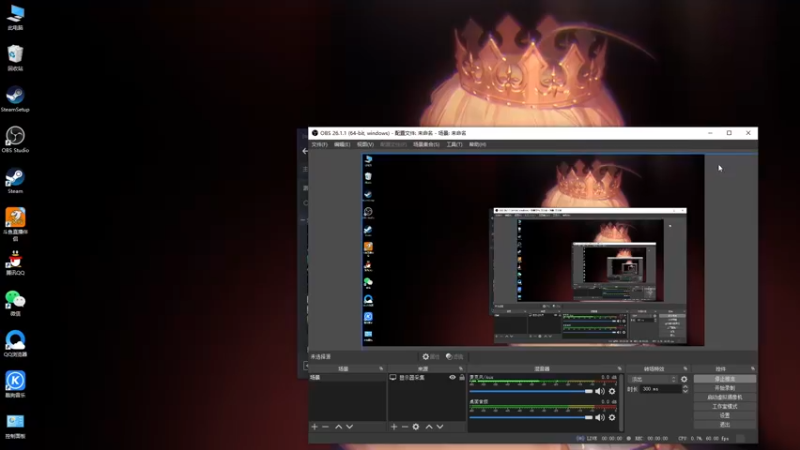Adjust the desktop audio volume slider
Image resolution: width=800 pixels, height=450 pixels.
click(531, 417)
